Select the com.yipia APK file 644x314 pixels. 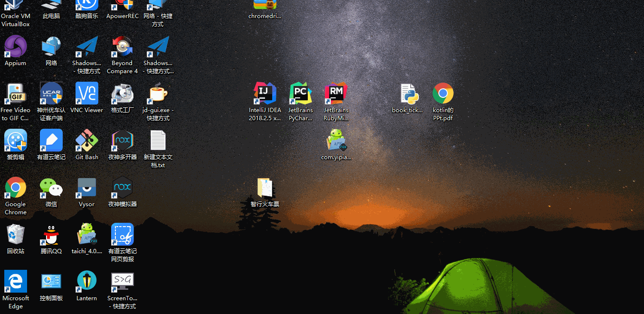pyautogui.click(x=336, y=145)
